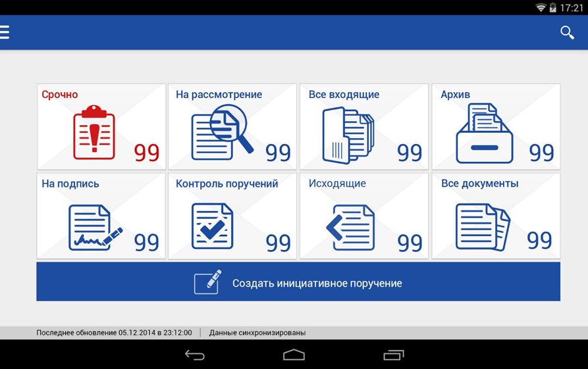Tap the Данные синхронизированы status label
This screenshot has width=588, height=369.
257,333
